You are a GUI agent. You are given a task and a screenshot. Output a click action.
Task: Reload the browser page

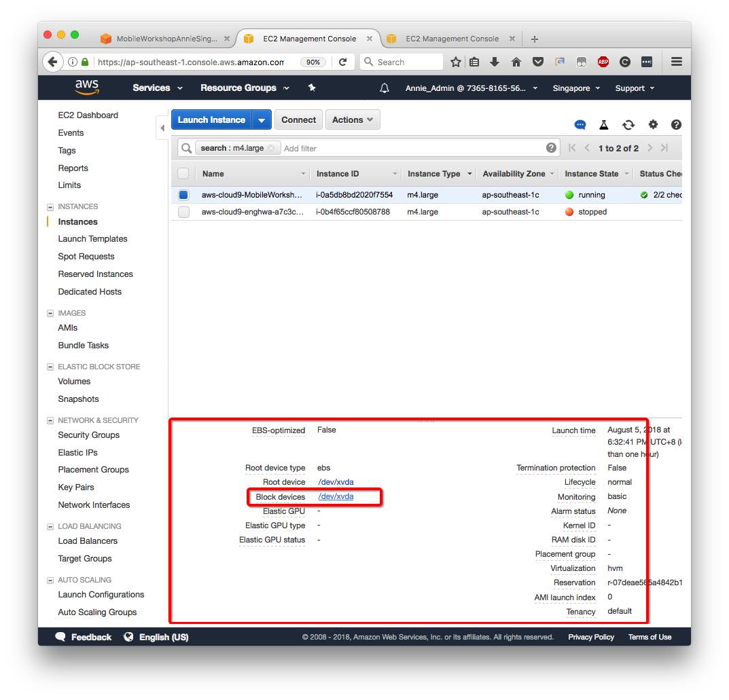[x=343, y=62]
